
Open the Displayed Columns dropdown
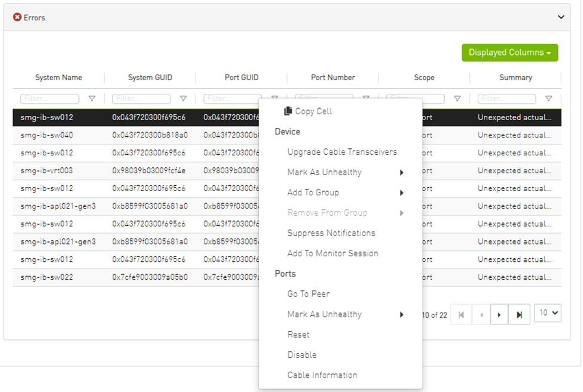tap(509, 53)
